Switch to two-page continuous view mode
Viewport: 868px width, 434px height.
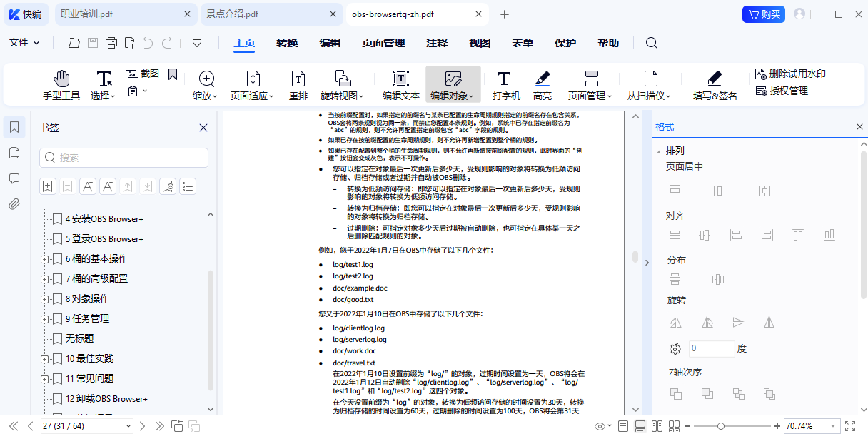675,426
